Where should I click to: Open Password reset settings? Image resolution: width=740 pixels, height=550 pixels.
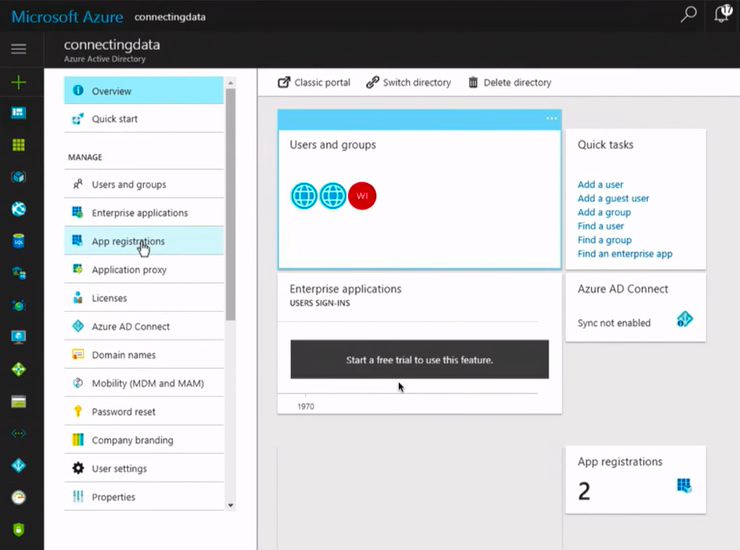coord(123,412)
